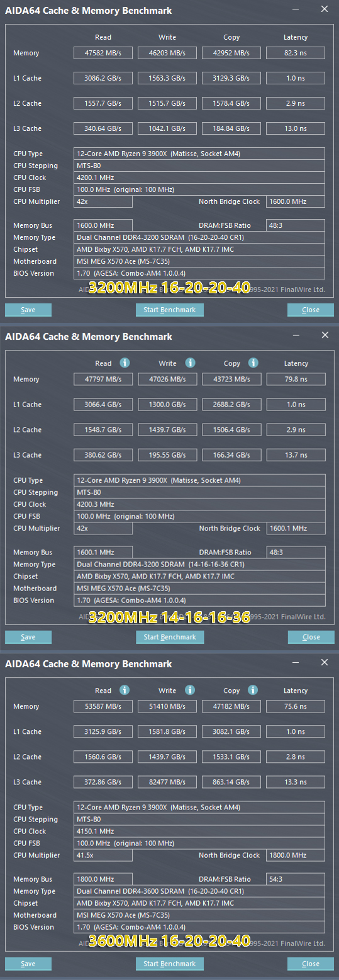Click the L3 read value 340.64 GB/s
The width and height of the screenshot is (339, 980).
103,128
